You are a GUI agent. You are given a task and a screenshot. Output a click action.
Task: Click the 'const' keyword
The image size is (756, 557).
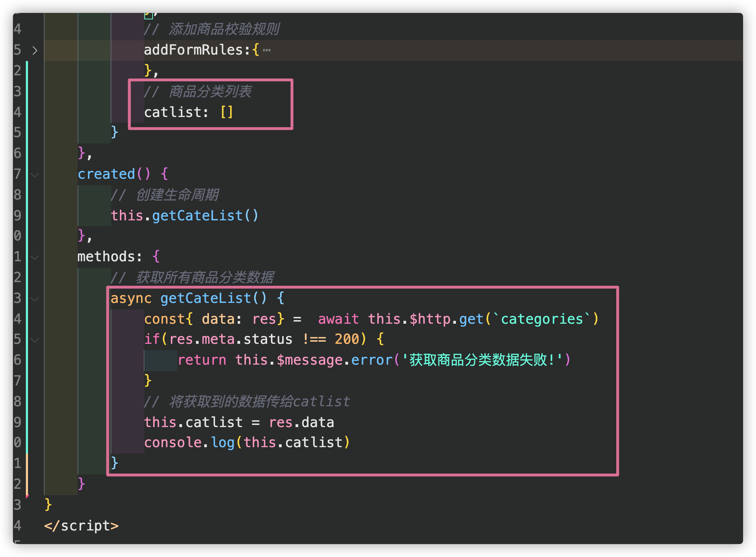click(x=164, y=319)
